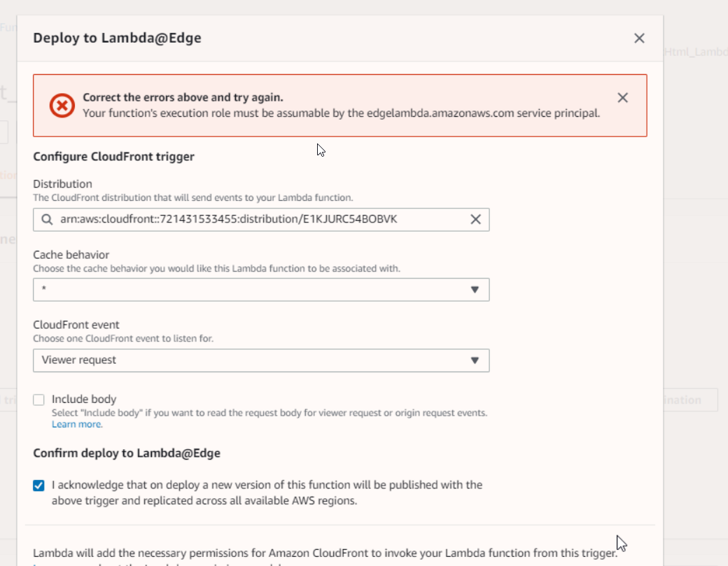Click the search magnifier in Distribution field
Image resolution: width=728 pixels, height=566 pixels.
47,220
